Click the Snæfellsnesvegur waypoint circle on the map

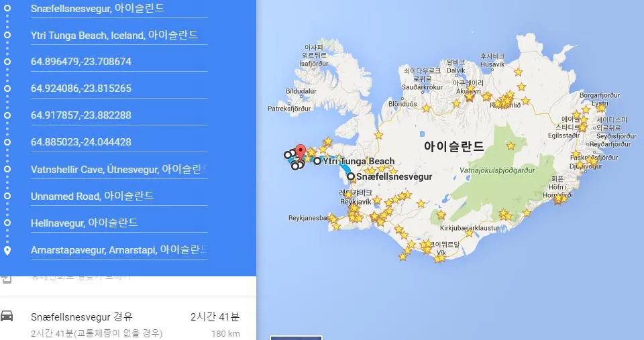350,176
